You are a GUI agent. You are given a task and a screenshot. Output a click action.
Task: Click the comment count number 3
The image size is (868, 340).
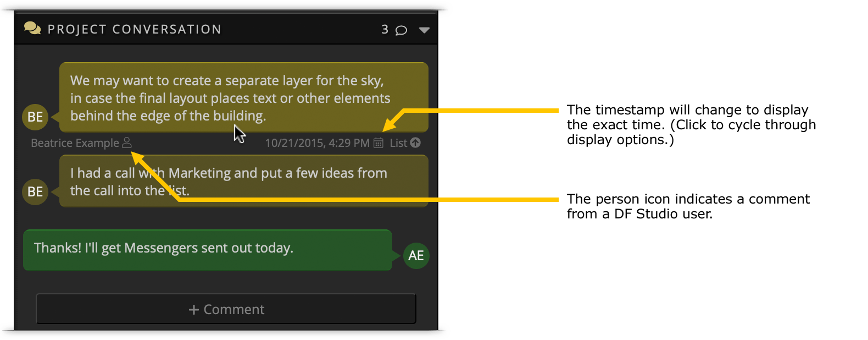coord(385,29)
